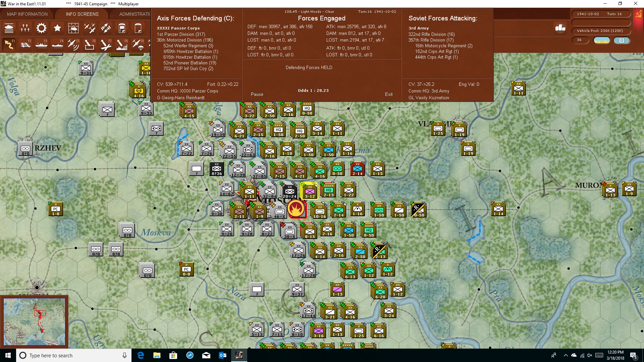Select the F8 Bomb City mode icon
This screenshot has width=644, height=362.
pos(122,45)
